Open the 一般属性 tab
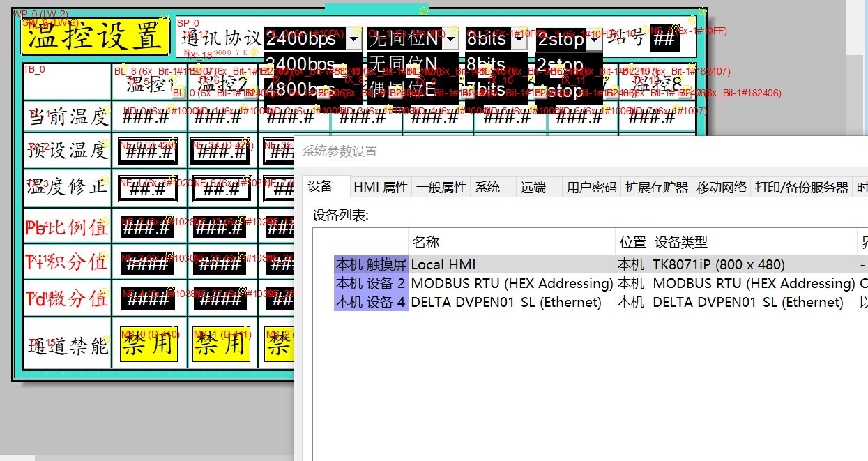 coord(441,187)
